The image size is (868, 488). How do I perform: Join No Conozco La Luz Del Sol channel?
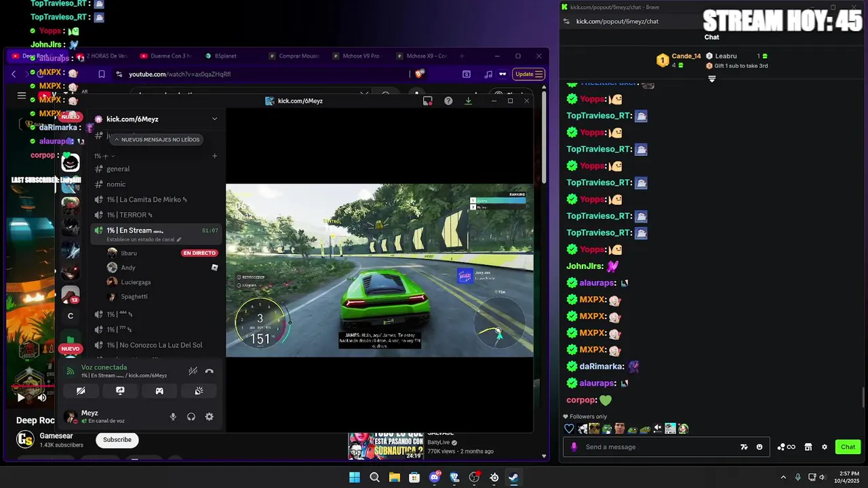(156, 345)
